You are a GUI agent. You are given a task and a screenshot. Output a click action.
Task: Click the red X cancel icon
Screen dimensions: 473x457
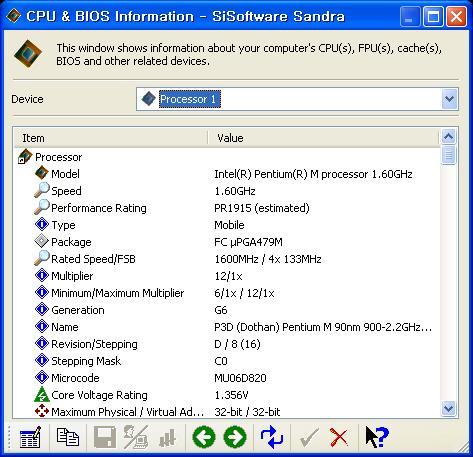pos(339,437)
